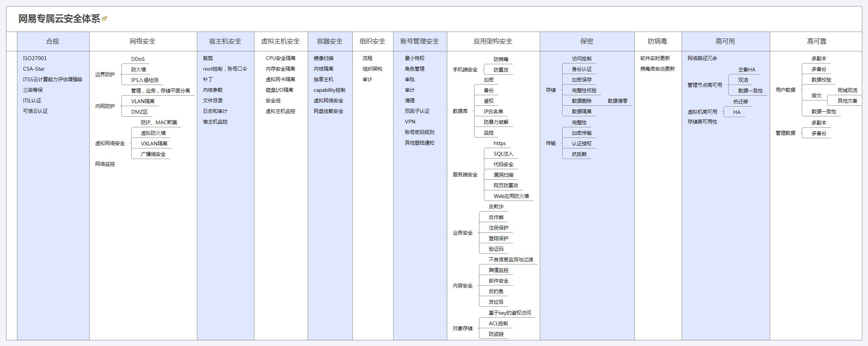Click the 反钓鱼 node
This screenshot has height=346, width=868.
tap(496, 291)
